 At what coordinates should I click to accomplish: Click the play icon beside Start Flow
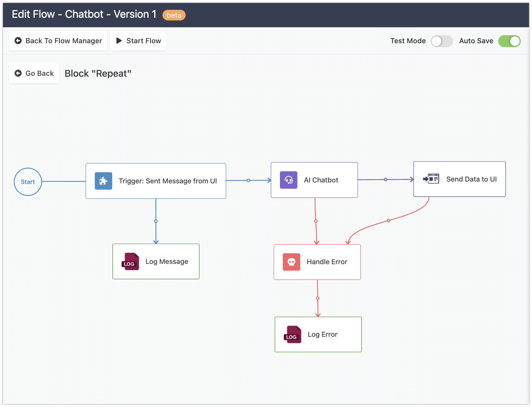(119, 41)
